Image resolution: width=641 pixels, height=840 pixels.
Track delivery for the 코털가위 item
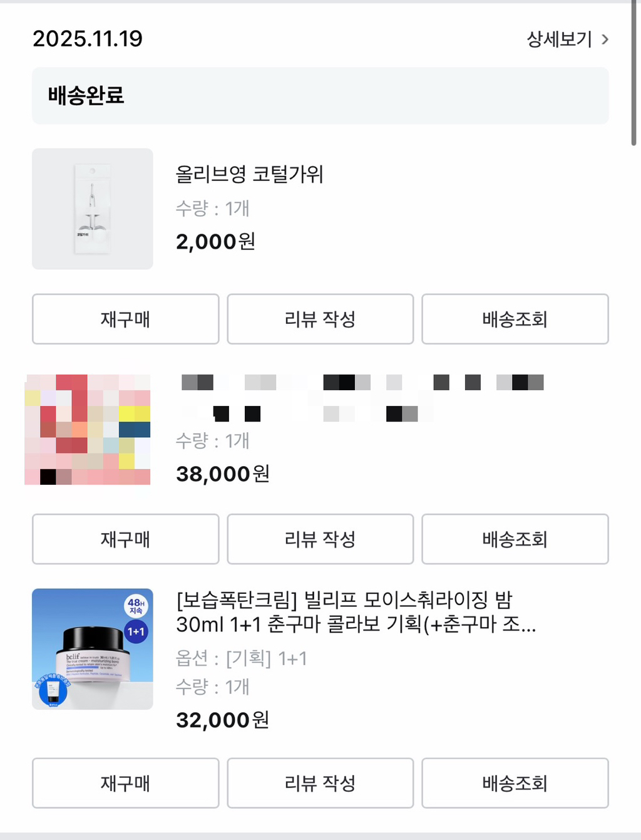tap(515, 319)
